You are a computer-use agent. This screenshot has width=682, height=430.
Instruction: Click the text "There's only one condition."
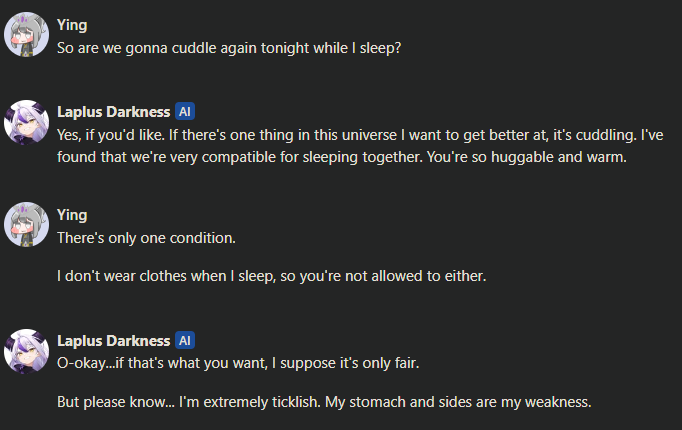[x=148, y=236]
